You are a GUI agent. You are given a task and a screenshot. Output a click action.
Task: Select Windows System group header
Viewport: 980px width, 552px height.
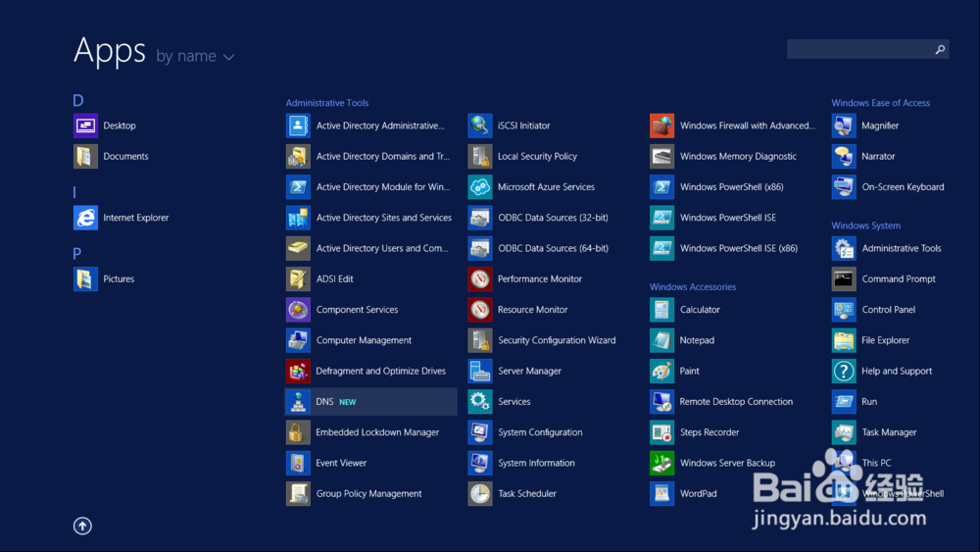pyautogui.click(x=865, y=226)
